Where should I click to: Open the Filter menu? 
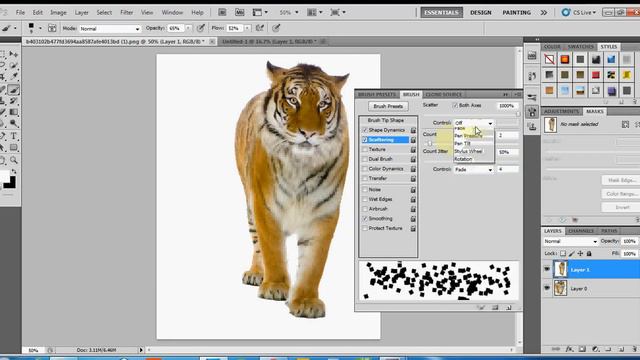[127, 13]
